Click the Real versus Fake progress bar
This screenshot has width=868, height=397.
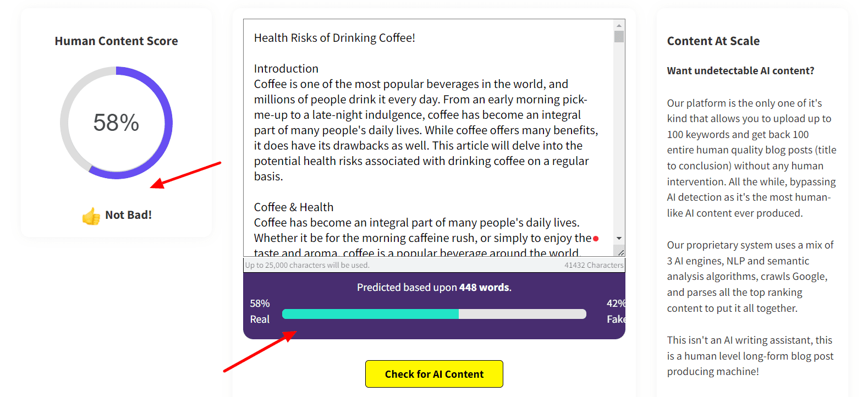434,314
